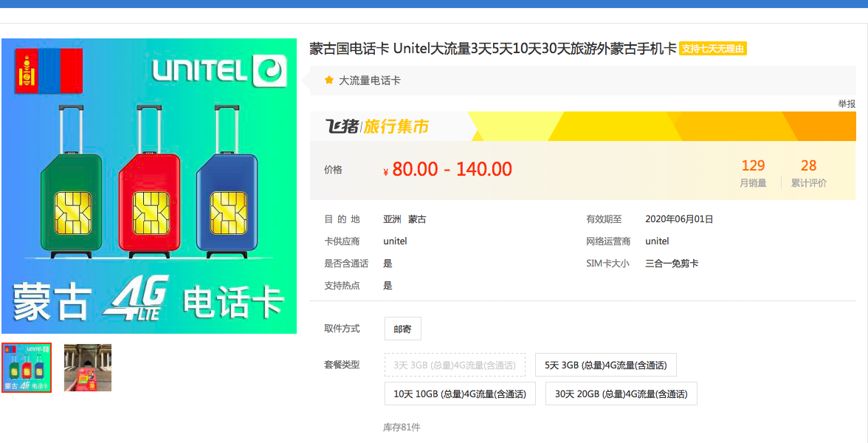The width and height of the screenshot is (868, 443).
Task: Open the 28 累计评价 reviews count
Action: (809, 174)
